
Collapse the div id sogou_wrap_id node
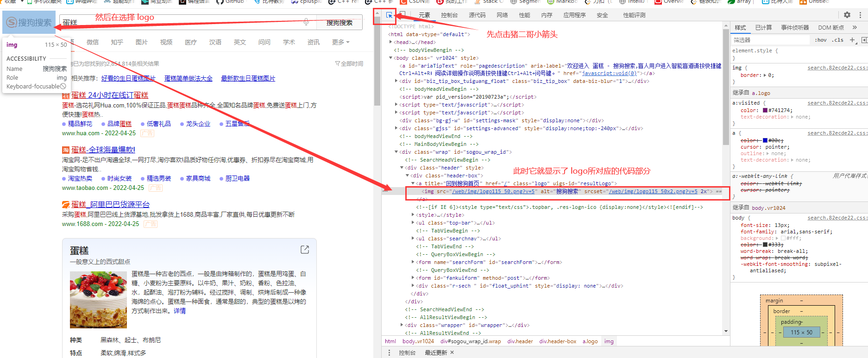point(396,152)
